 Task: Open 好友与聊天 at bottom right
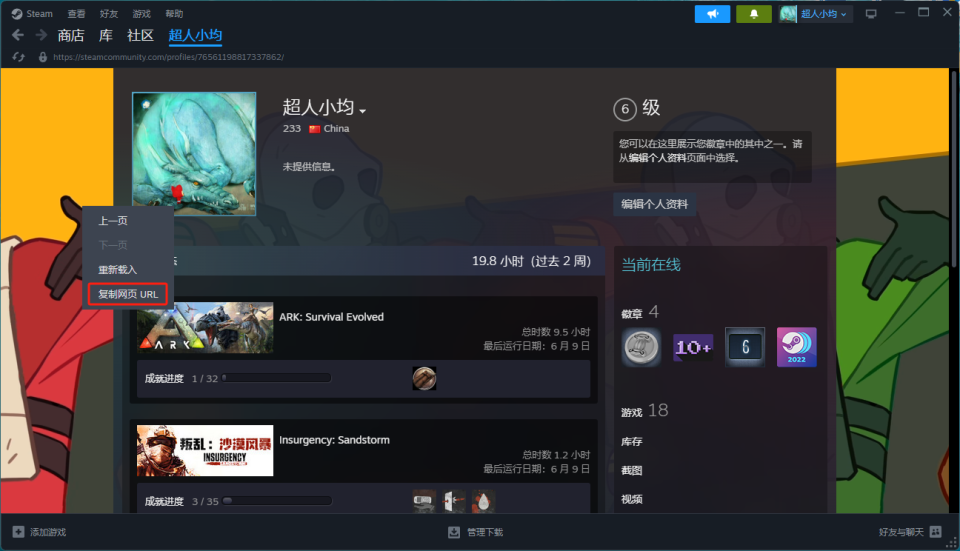click(x=910, y=532)
